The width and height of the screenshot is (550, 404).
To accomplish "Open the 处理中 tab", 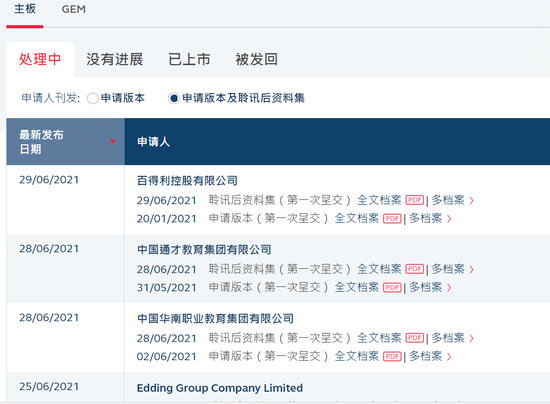I will point(40,59).
